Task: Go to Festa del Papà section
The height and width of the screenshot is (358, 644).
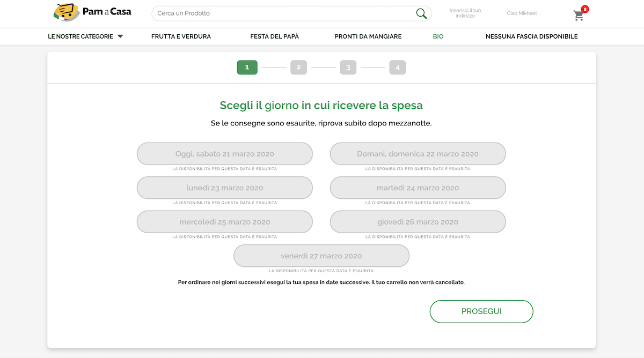Action: point(274,36)
